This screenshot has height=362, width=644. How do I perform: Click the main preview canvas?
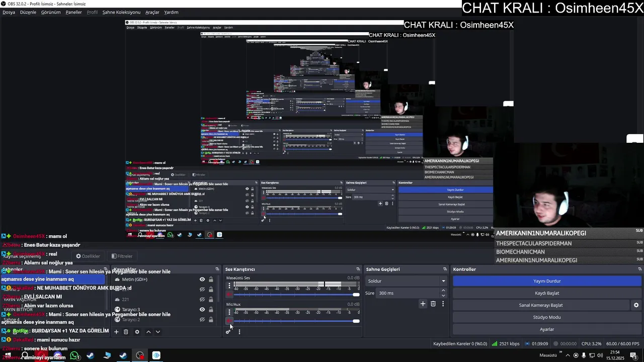pos(319,129)
